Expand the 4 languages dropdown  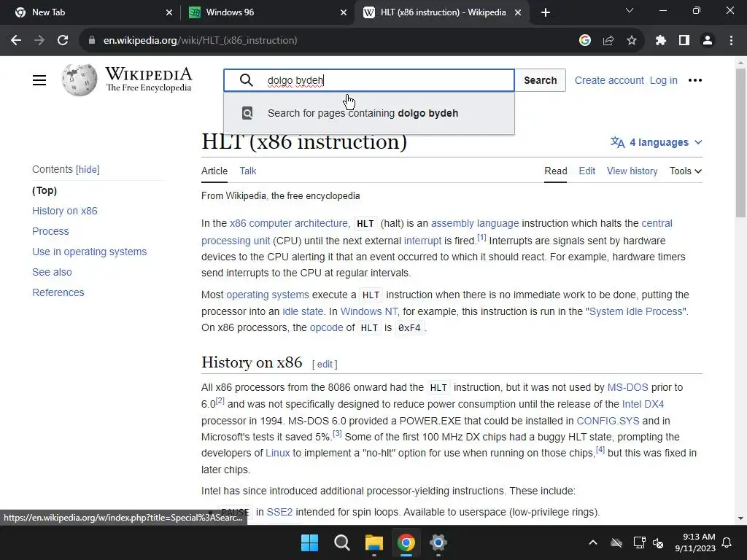point(656,142)
